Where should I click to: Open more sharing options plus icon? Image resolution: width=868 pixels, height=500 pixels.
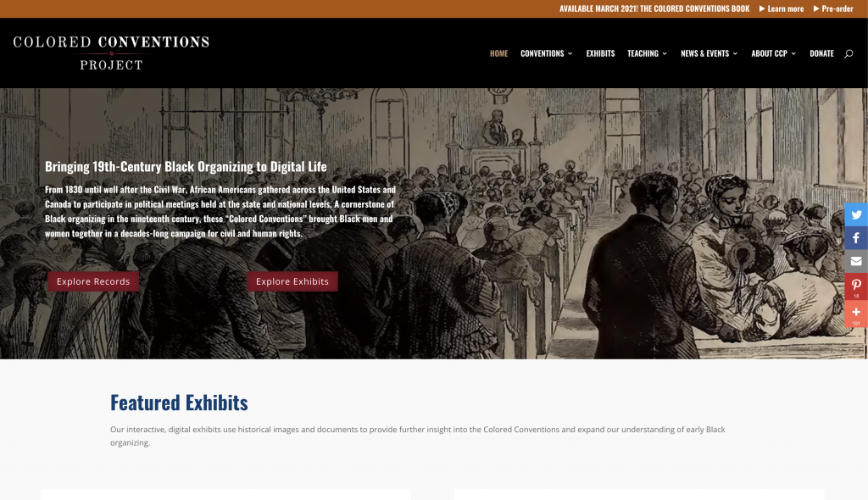[856, 314]
